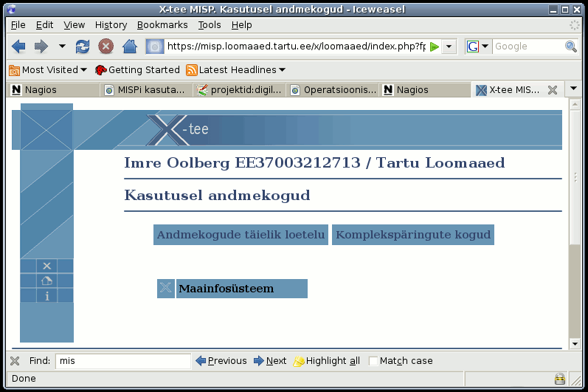
Task: Expand the Latest Headlines feed
Action: pos(236,70)
